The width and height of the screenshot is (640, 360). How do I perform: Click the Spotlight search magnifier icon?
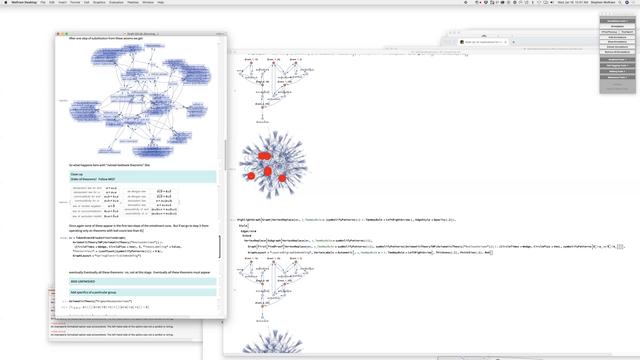pyautogui.click(x=620, y=2)
